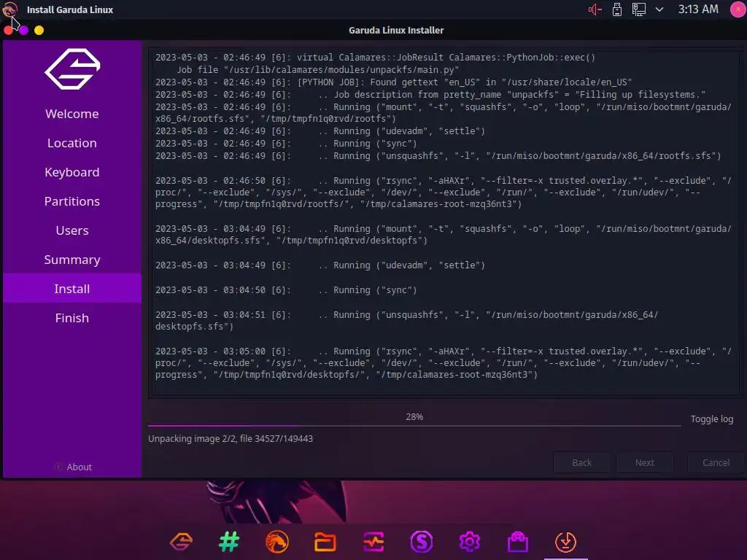747x560 pixels.
Task: Click the 03:04:49 'udevadm settle' log line
Action: (320, 265)
